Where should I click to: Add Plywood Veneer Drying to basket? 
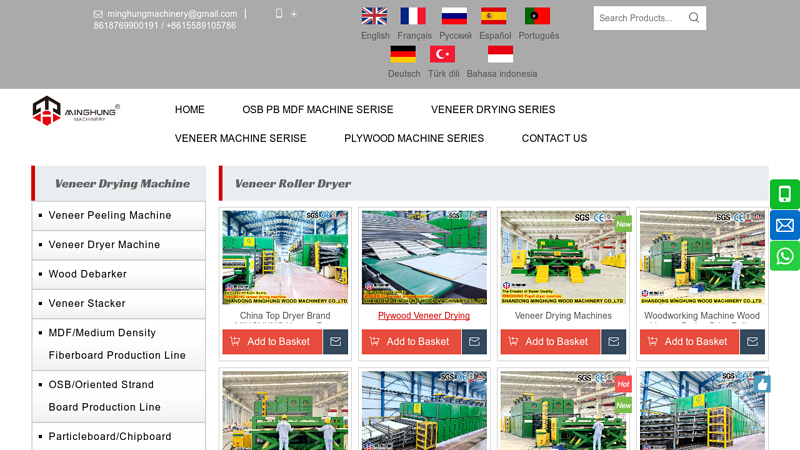pos(412,342)
